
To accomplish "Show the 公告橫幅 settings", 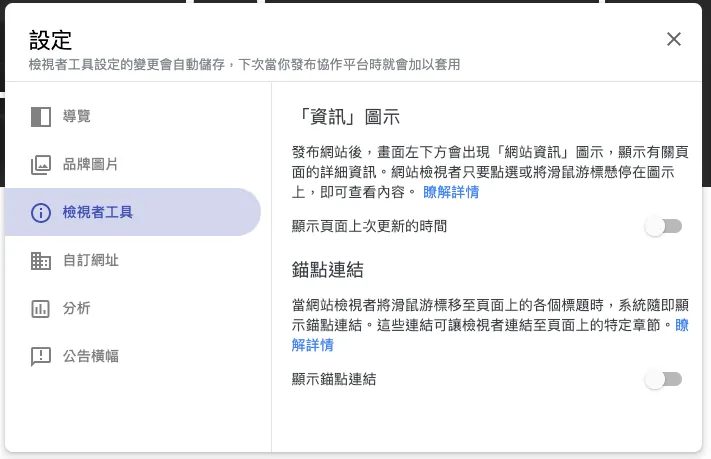I will pyautogui.click(x=91, y=356).
